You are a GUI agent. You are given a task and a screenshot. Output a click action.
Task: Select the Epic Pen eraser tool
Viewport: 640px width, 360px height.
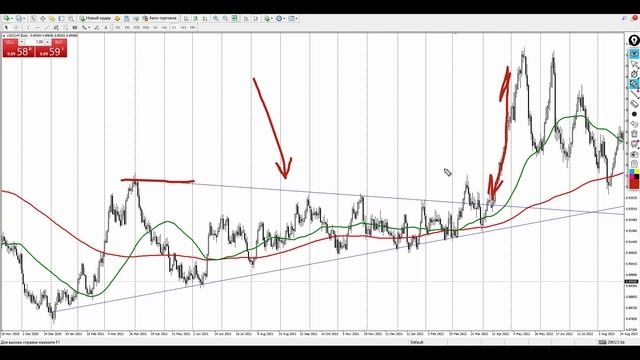point(634,104)
